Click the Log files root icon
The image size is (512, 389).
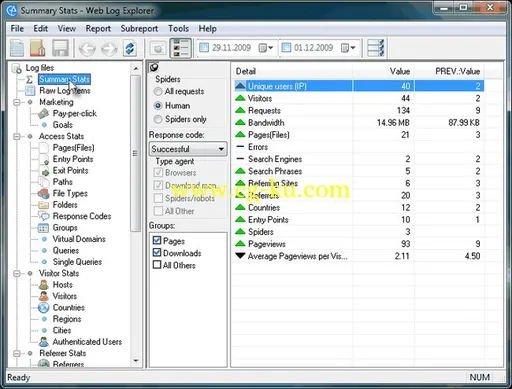(x=17, y=68)
